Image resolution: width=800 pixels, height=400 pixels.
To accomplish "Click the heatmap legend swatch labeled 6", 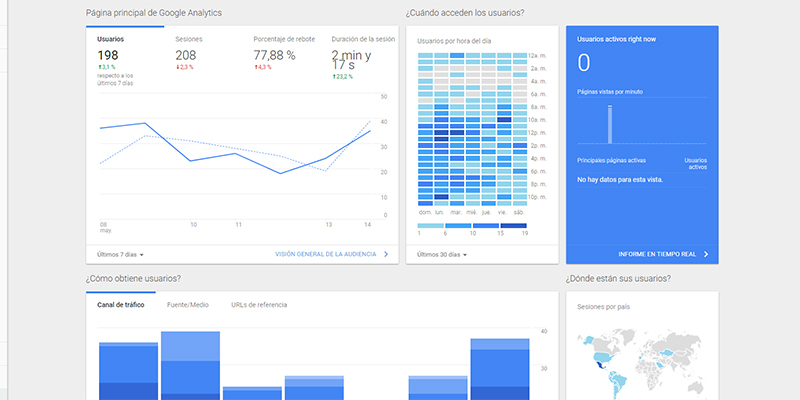I will [458, 226].
